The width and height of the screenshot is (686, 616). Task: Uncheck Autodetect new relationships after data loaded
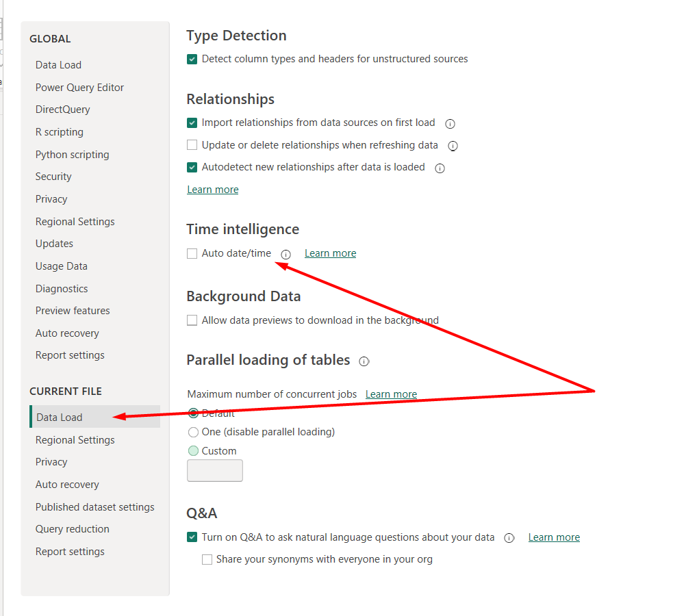(x=192, y=167)
